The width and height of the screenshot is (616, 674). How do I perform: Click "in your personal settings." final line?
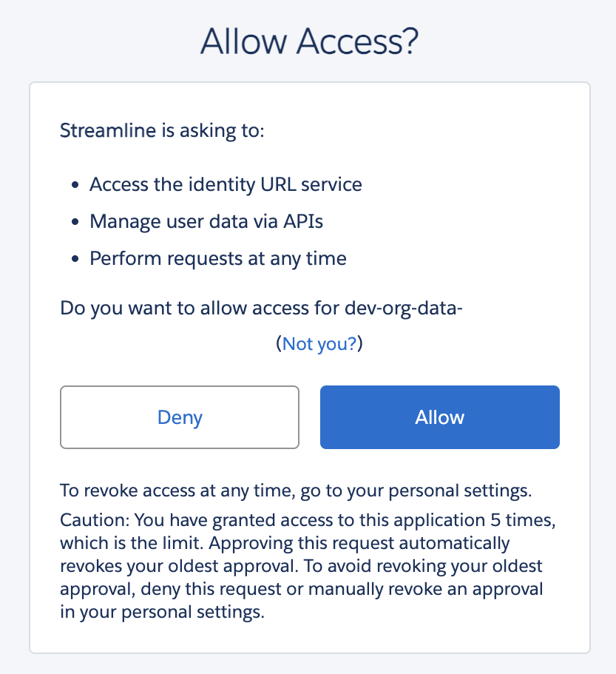tap(163, 613)
